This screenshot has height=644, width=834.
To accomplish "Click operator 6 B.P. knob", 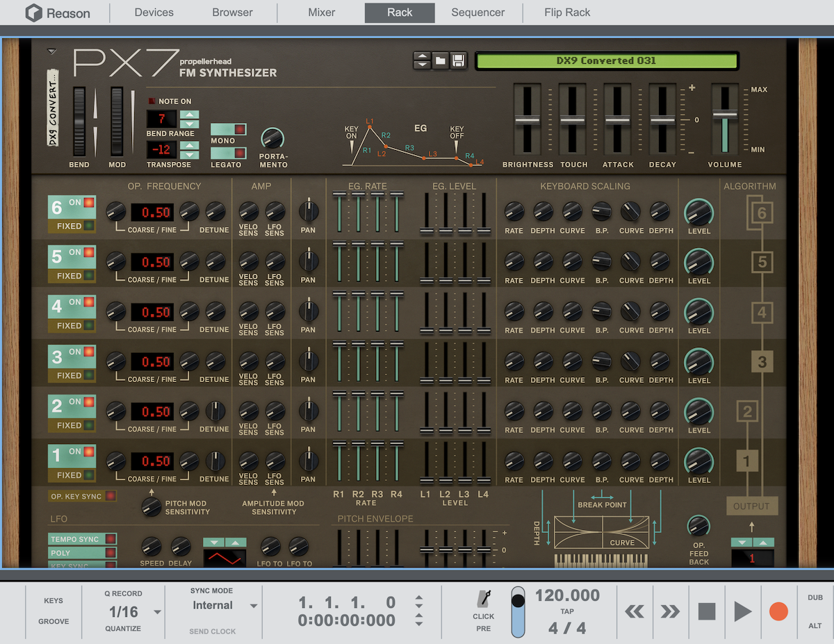I will 602,211.
